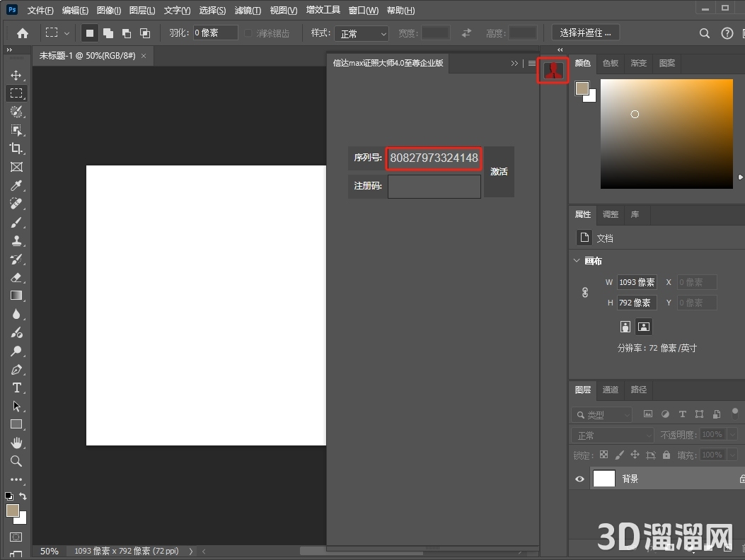Switch to the 通道 tab
Image resolution: width=745 pixels, height=560 pixels.
610,390
